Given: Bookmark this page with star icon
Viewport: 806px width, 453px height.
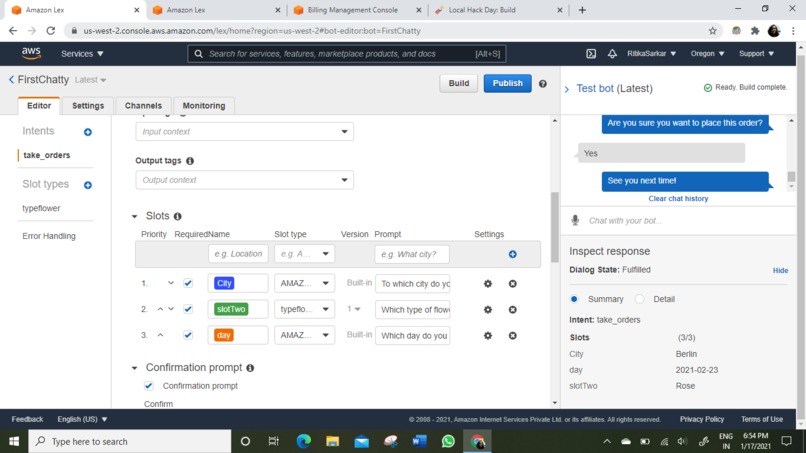Looking at the screenshot, I should tap(712, 31).
